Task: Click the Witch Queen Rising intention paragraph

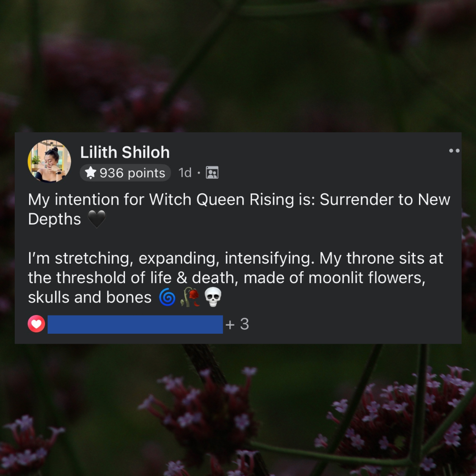Action: point(239,209)
